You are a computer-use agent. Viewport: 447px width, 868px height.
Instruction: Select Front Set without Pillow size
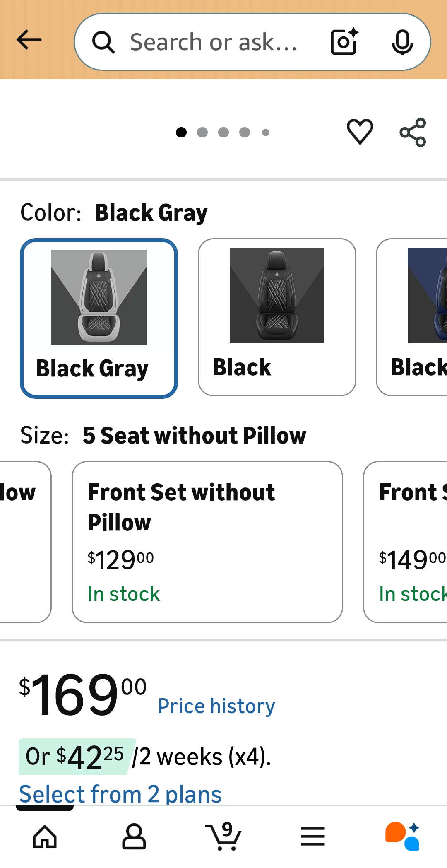207,542
